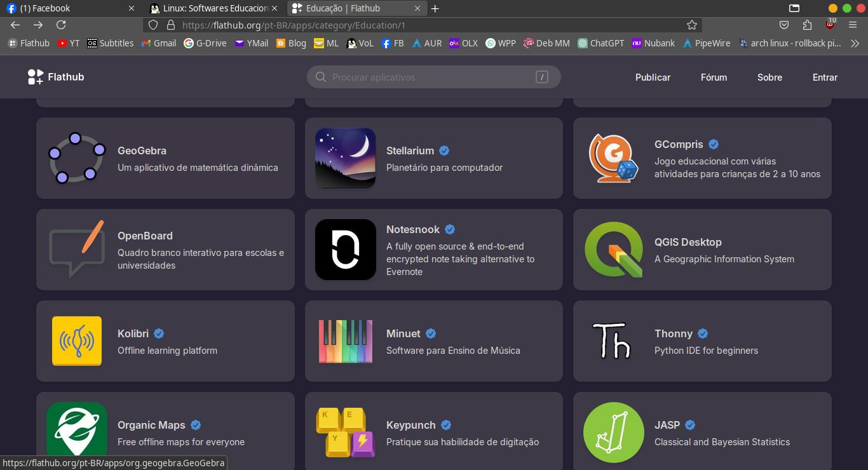The image size is (868, 470).
Task: Click the window list icon in titlebar
Action: [x=794, y=8]
